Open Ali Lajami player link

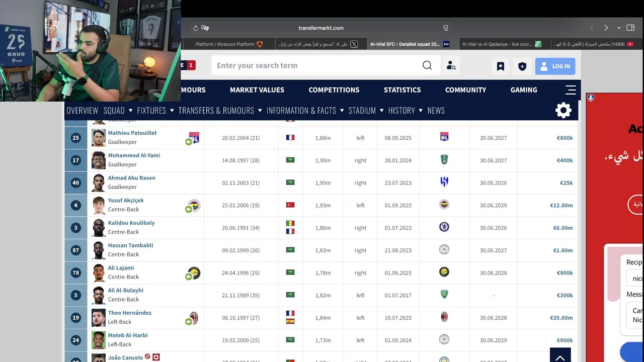click(x=121, y=268)
